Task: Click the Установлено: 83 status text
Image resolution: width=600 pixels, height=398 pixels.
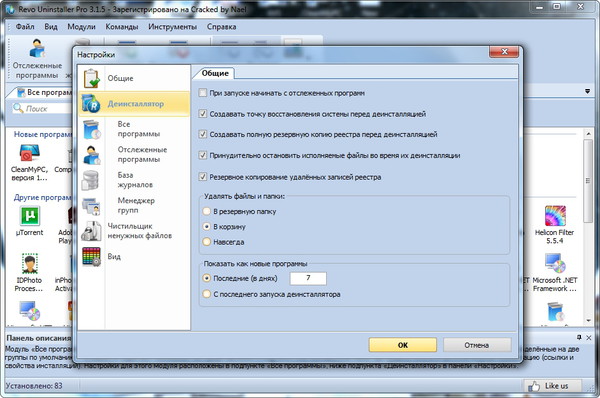Action: click(x=34, y=386)
